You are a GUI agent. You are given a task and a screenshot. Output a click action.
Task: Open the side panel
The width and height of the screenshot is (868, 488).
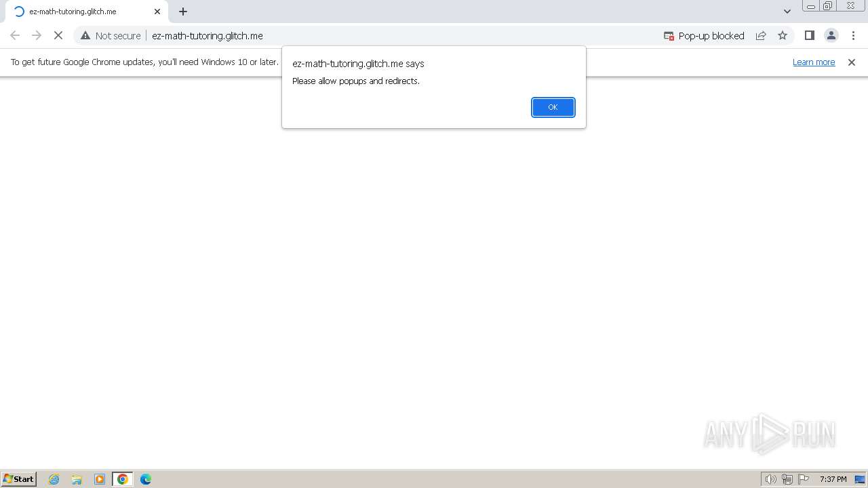pyautogui.click(x=809, y=35)
